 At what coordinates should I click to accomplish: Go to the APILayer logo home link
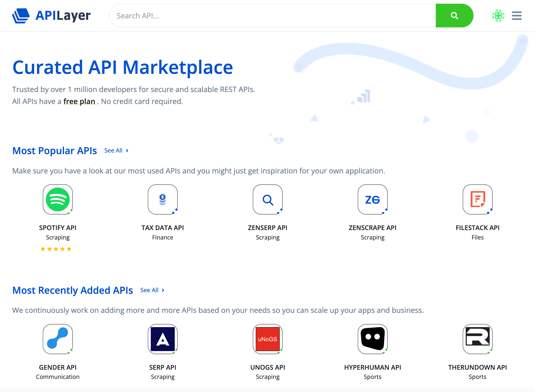click(x=51, y=16)
